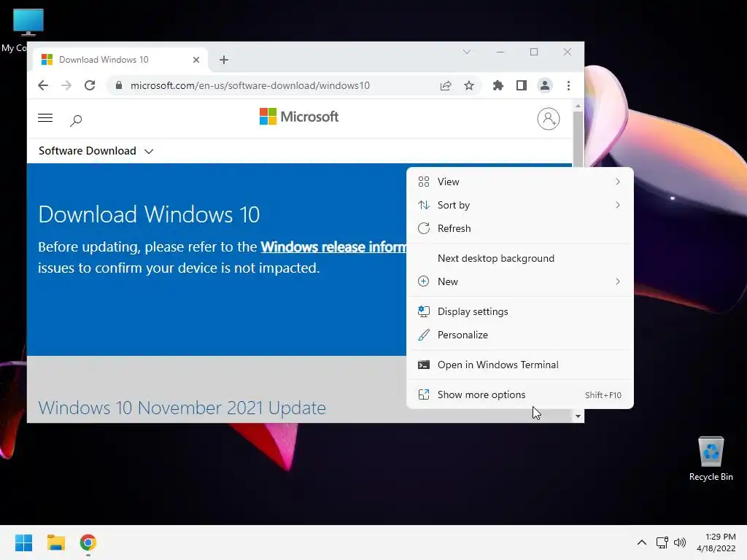The image size is (747, 560).
Task: Click the Chrome icon on the taskbar
Action: click(88, 542)
